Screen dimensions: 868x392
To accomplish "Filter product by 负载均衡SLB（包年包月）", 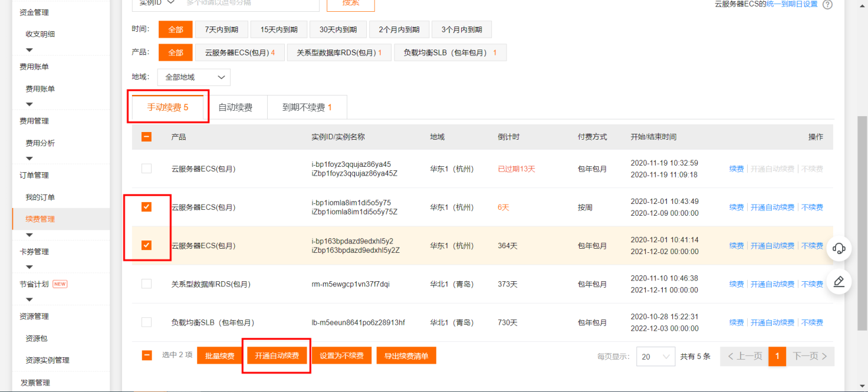I will point(451,52).
